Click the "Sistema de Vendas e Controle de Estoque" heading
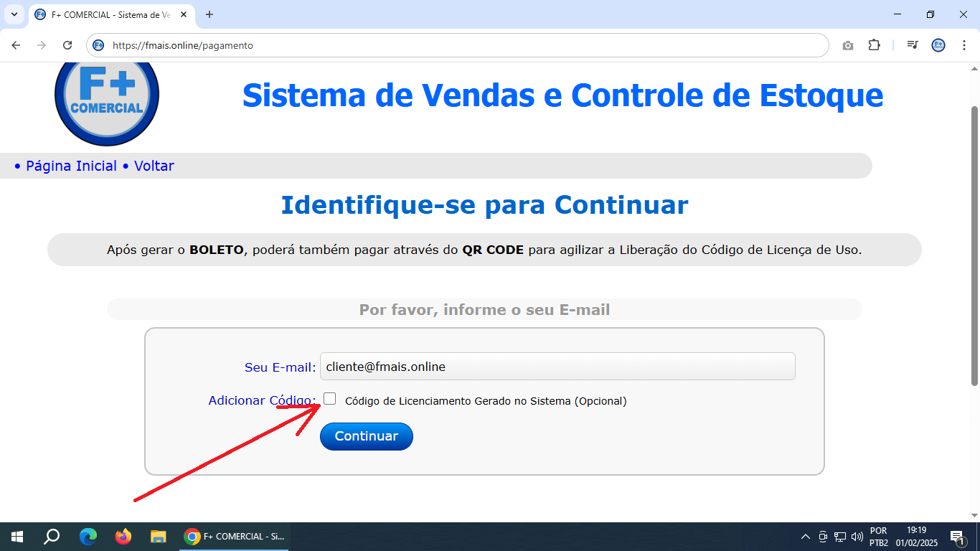The height and width of the screenshot is (551, 980). point(563,95)
